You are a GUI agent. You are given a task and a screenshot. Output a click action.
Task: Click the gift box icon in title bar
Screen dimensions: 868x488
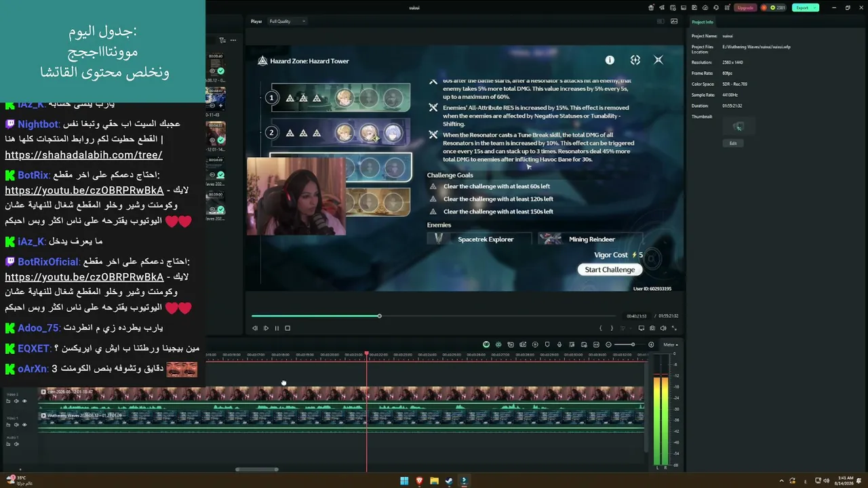[652, 7]
